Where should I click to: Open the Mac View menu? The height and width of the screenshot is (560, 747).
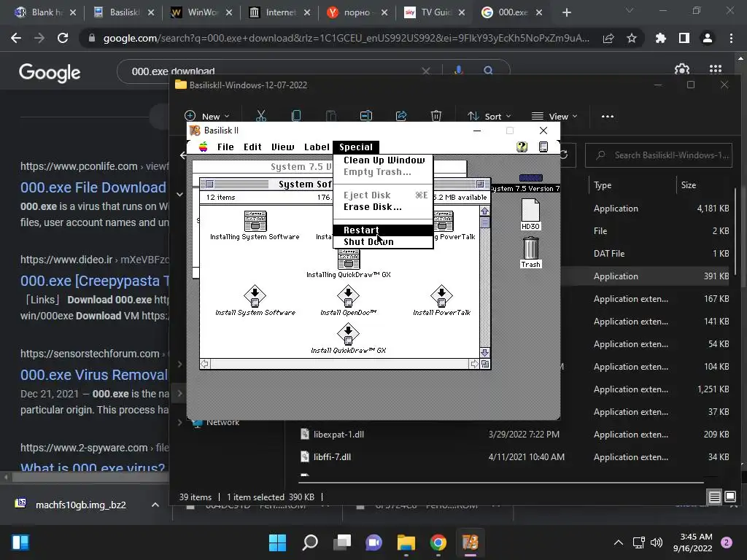(x=282, y=147)
